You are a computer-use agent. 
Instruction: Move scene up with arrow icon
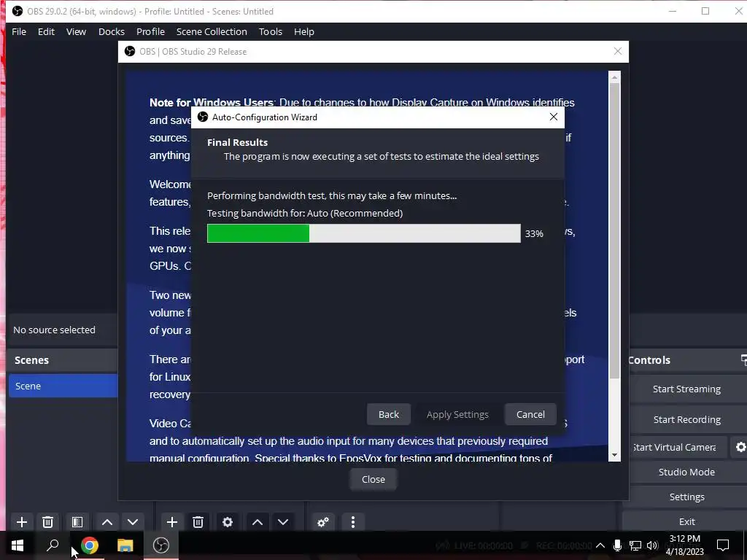(x=107, y=522)
